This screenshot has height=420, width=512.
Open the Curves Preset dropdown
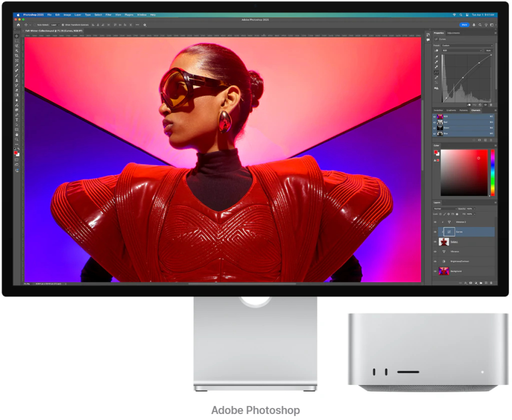point(467,45)
